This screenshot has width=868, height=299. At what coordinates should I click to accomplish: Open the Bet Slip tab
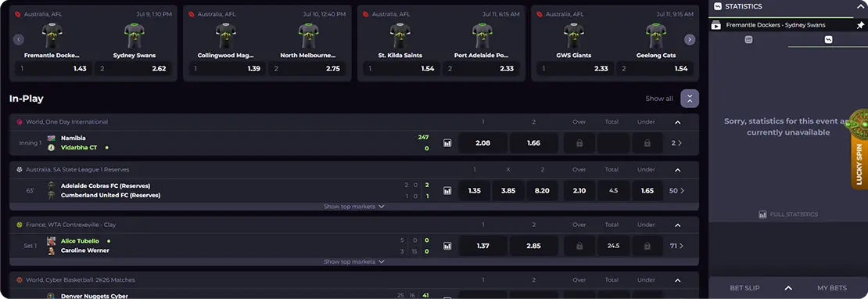point(744,288)
